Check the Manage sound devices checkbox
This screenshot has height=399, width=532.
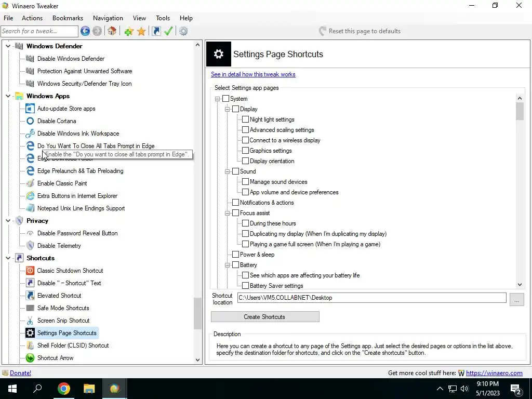point(245,182)
